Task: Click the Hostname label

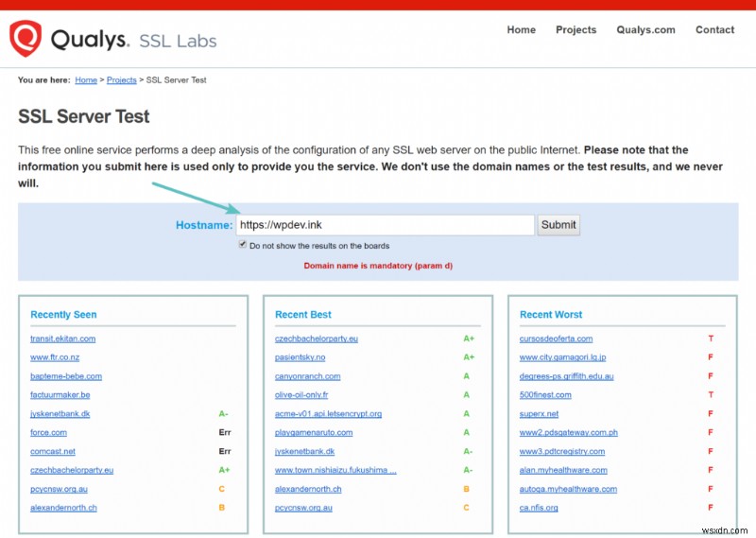Action: pos(204,225)
